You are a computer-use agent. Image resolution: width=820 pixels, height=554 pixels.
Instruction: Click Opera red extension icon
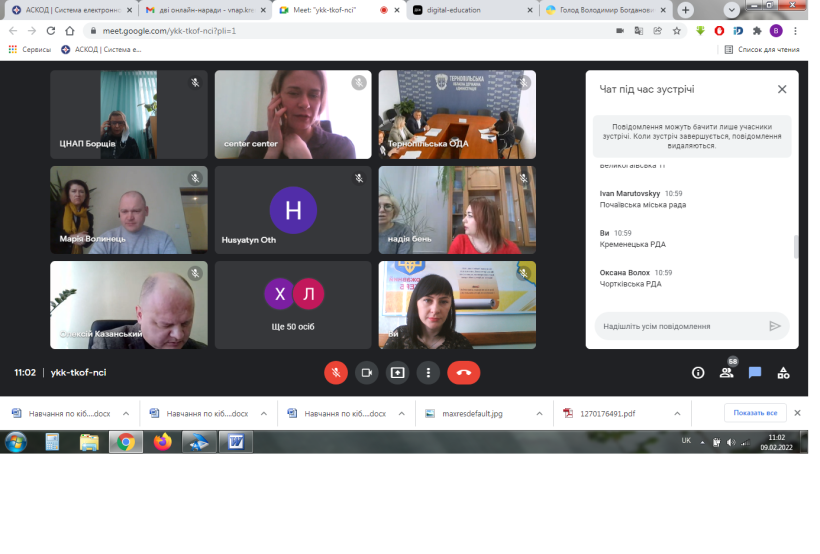point(719,31)
